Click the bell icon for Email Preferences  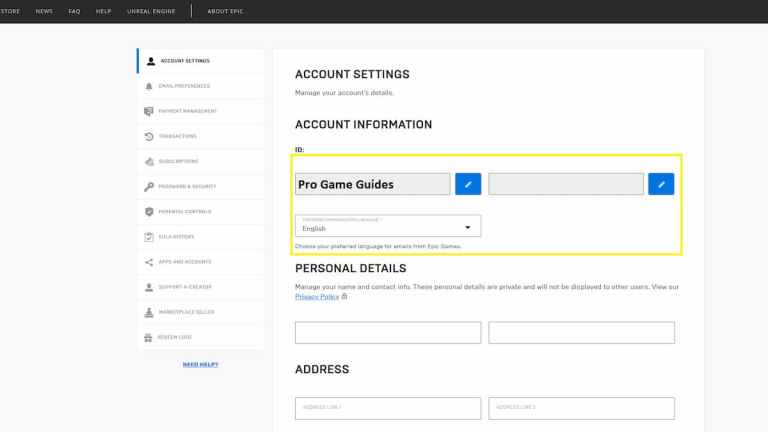pyautogui.click(x=149, y=86)
